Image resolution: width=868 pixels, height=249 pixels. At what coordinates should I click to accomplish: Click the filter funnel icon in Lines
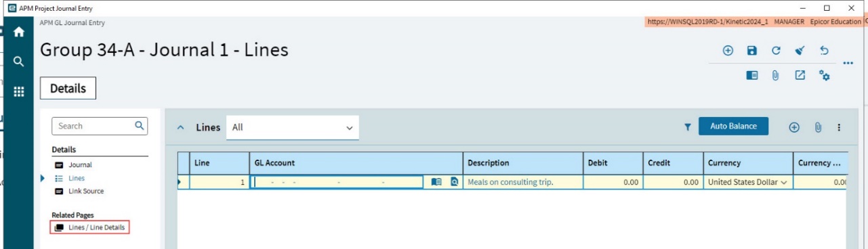tap(687, 127)
